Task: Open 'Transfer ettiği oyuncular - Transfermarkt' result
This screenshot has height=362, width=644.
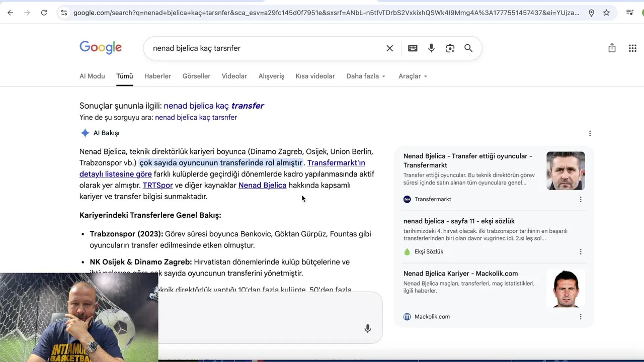Action: 468,160
